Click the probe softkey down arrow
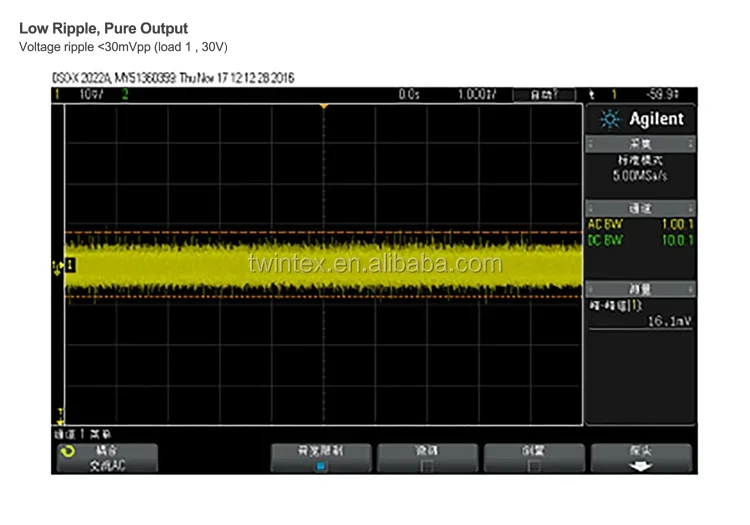 tap(640, 466)
